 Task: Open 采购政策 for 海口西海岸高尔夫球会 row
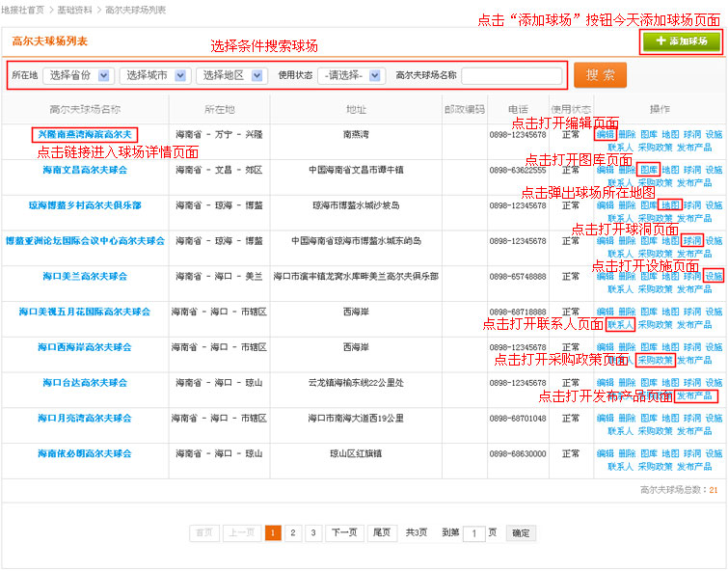(x=655, y=361)
